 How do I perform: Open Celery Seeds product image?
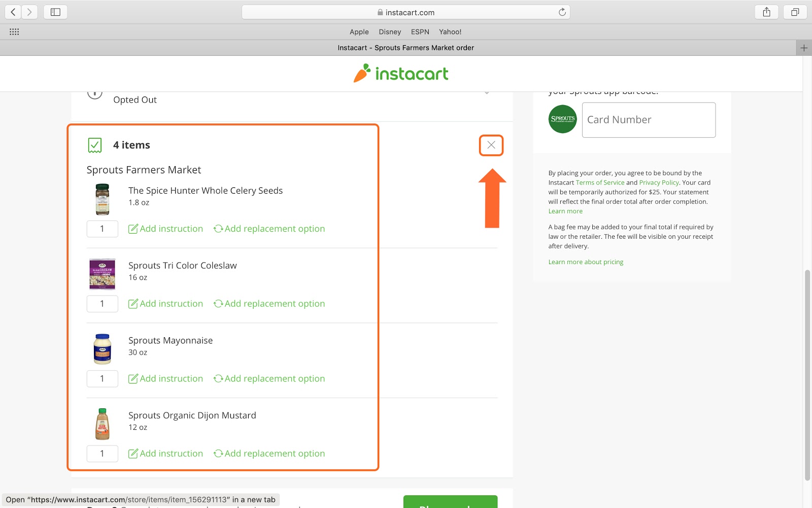(x=103, y=199)
